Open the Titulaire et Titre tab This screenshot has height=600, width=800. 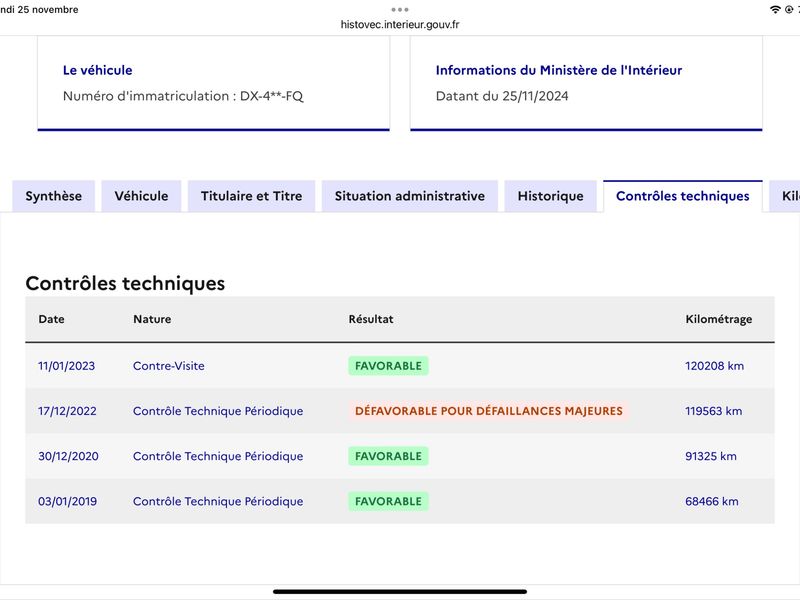tap(252, 196)
